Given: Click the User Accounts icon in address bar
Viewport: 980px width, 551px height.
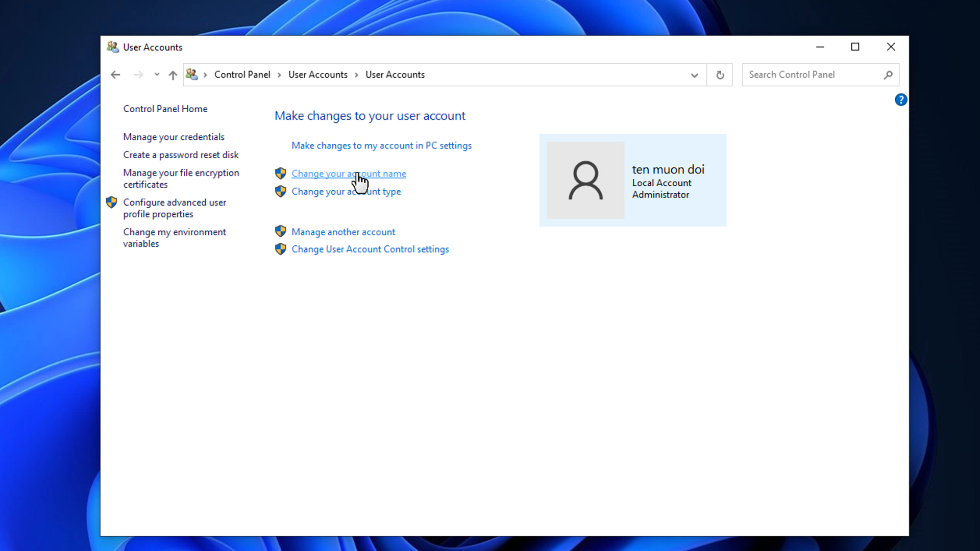Looking at the screenshot, I should [x=191, y=74].
